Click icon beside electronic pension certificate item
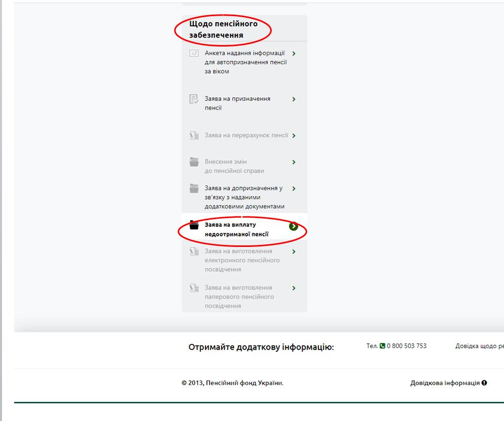Screen dimensions: 504x421 (194, 251)
